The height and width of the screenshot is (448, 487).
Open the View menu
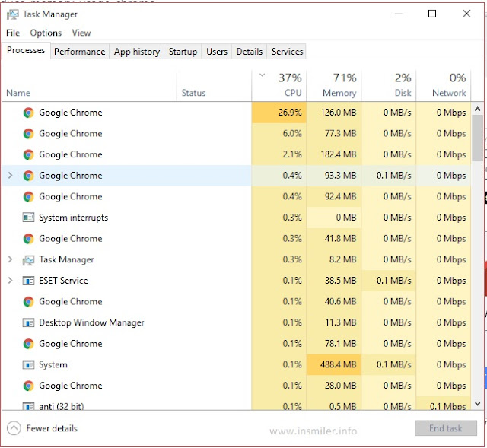(x=81, y=33)
